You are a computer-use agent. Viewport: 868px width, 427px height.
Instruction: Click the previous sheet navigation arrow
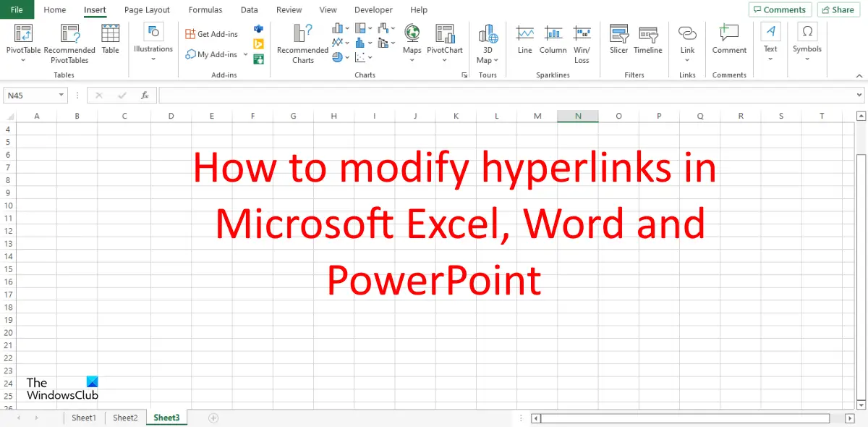18,418
